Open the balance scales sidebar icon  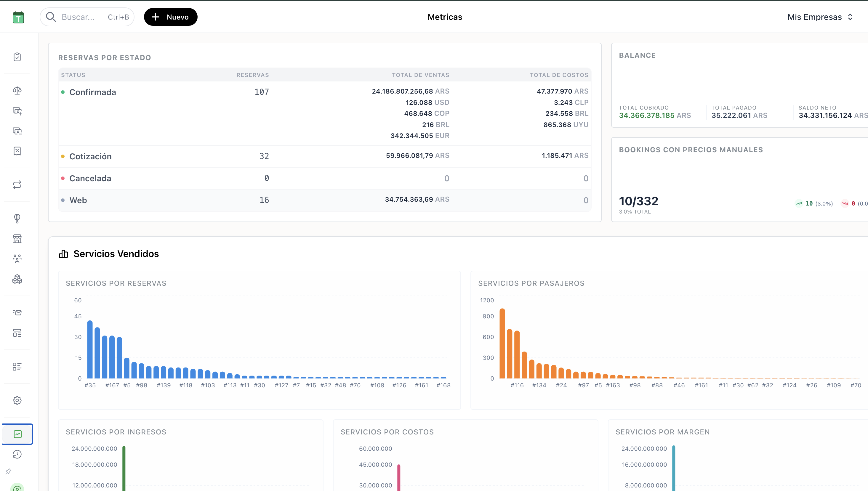[17, 90]
